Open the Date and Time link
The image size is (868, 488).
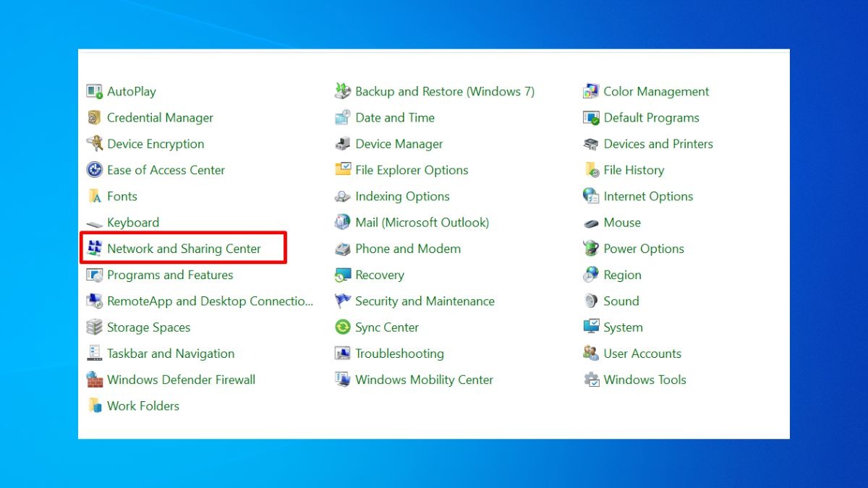click(x=395, y=118)
